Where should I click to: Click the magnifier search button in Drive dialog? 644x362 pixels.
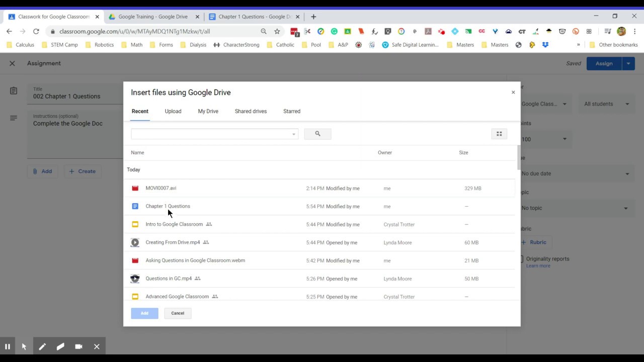[317, 134]
